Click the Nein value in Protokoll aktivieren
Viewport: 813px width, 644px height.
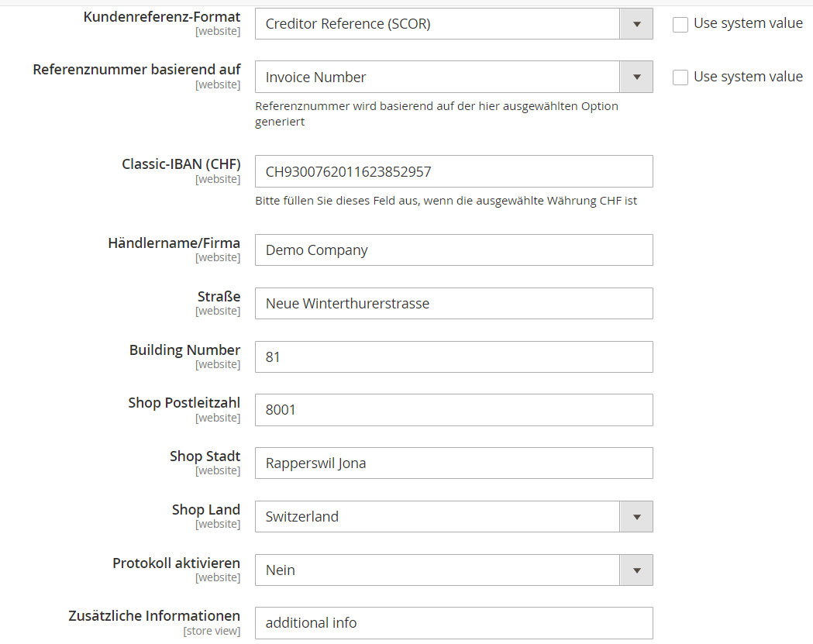coord(434,570)
